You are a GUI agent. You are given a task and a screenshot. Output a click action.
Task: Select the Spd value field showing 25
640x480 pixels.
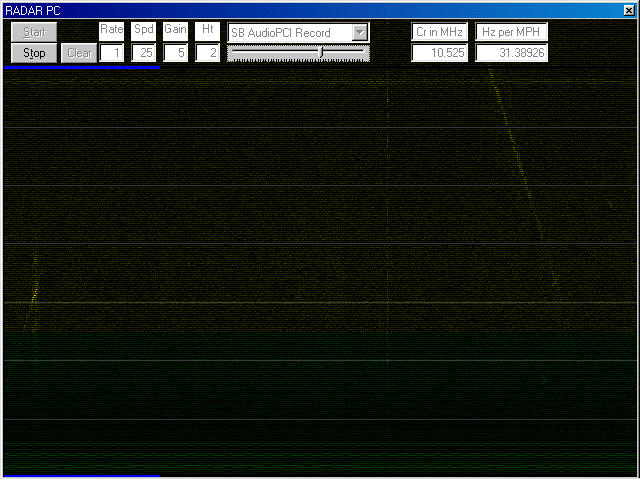(143, 53)
